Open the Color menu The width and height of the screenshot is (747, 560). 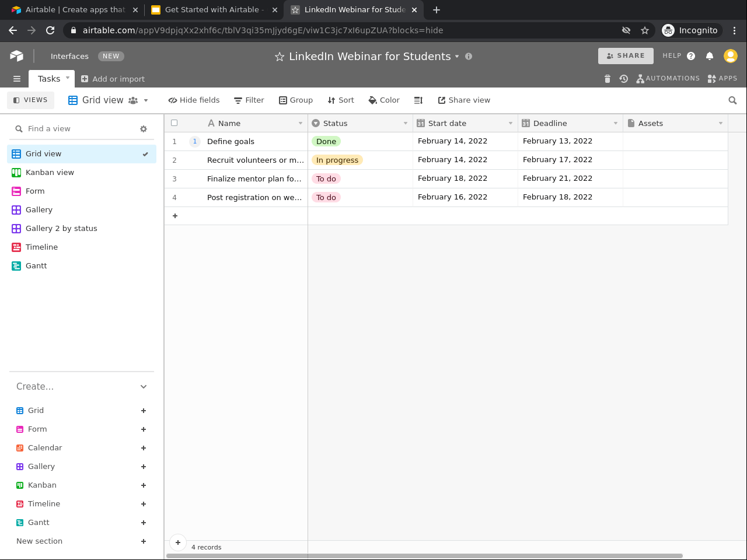[x=384, y=100]
